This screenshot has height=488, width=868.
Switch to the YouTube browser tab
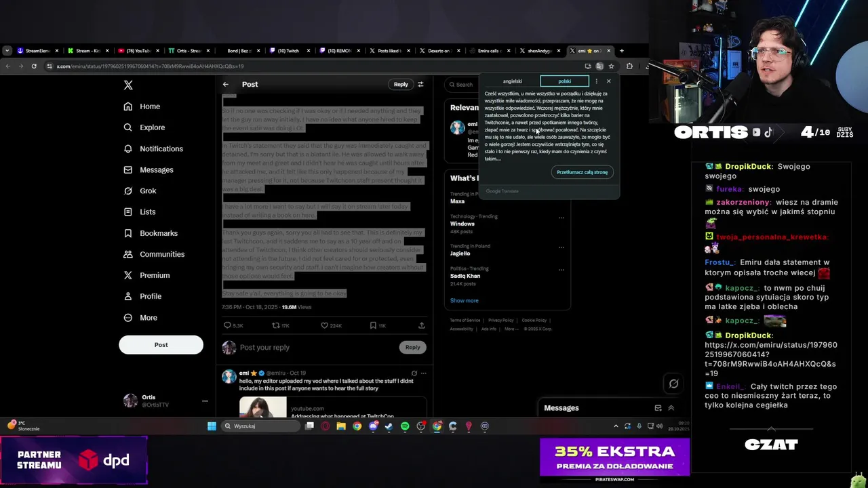point(138,51)
